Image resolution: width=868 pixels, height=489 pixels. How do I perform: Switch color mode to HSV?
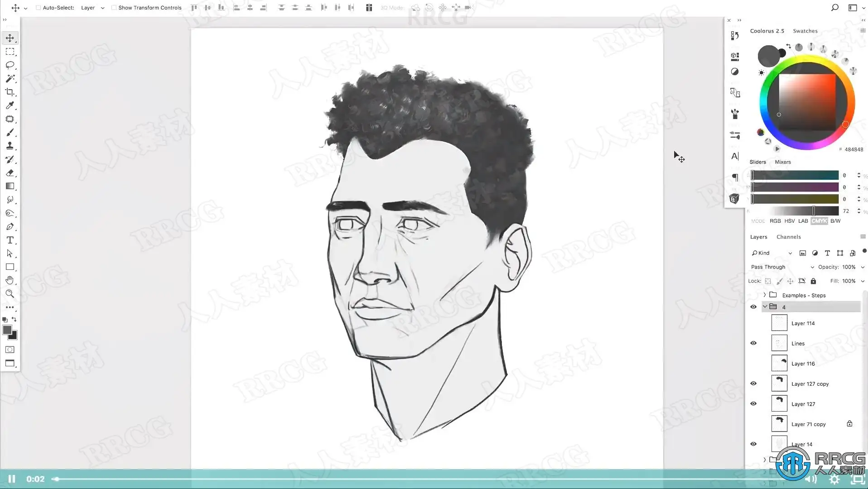789,221
